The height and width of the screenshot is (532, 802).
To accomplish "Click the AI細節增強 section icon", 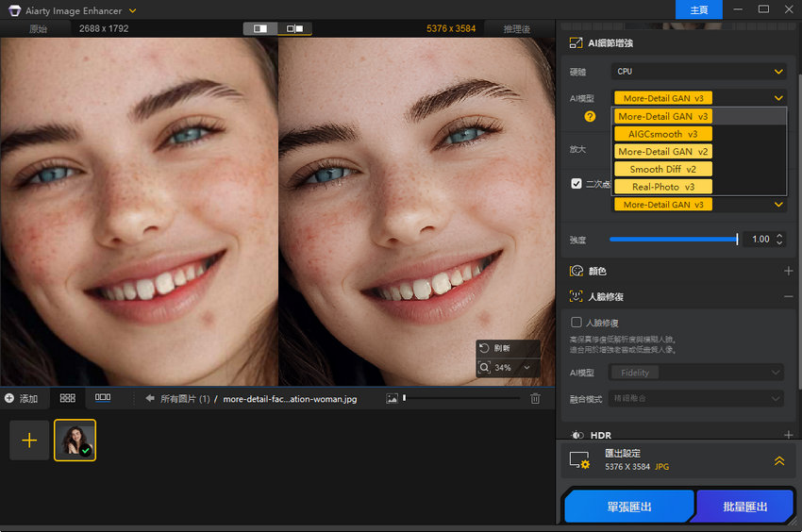I will [x=576, y=43].
